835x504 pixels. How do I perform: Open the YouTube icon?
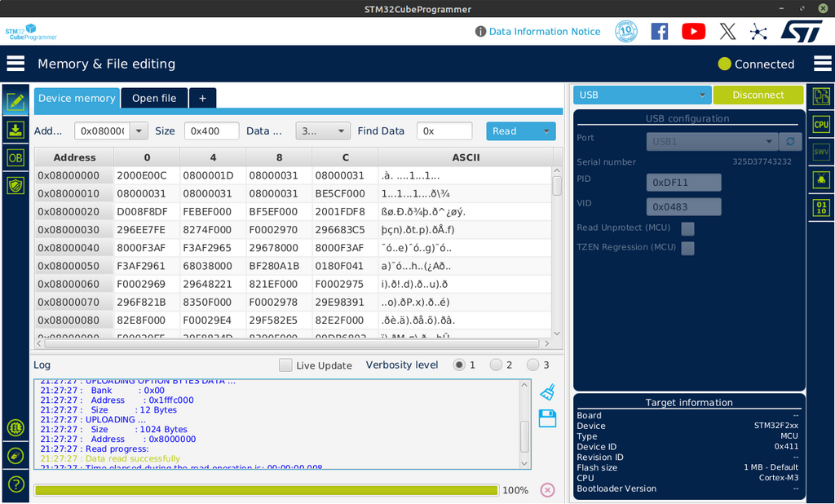pos(693,32)
